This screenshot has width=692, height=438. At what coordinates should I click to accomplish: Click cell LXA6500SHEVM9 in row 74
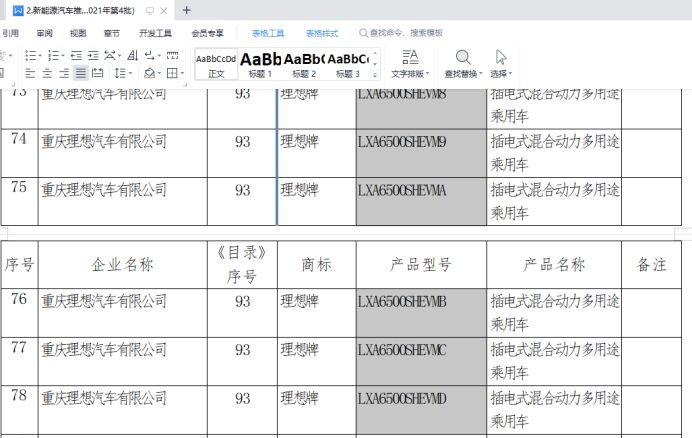tap(421, 153)
